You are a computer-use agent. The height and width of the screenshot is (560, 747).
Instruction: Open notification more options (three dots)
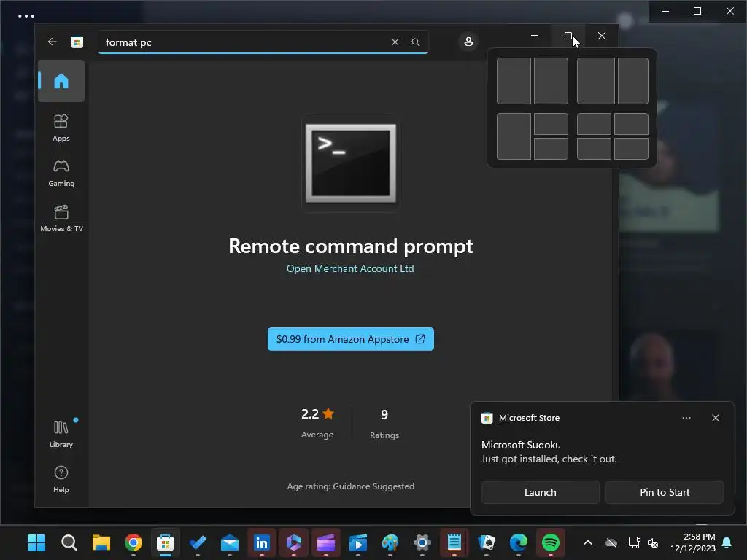[x=686, y=418]
